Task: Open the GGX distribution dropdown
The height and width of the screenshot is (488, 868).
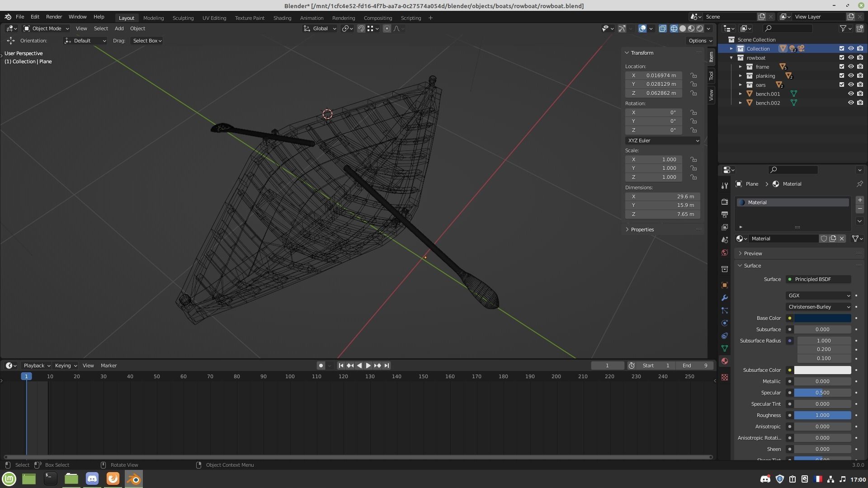Action: point(818,296)
